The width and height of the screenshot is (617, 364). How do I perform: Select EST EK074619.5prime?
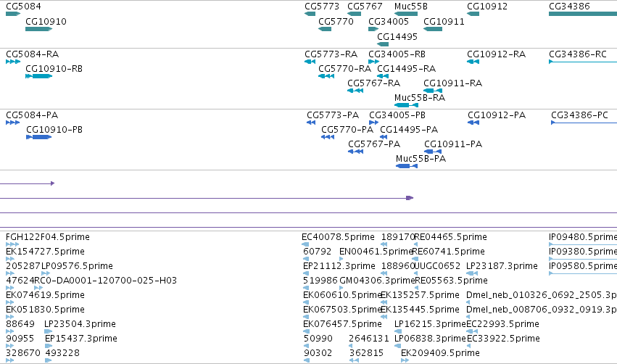click(45, 295)
